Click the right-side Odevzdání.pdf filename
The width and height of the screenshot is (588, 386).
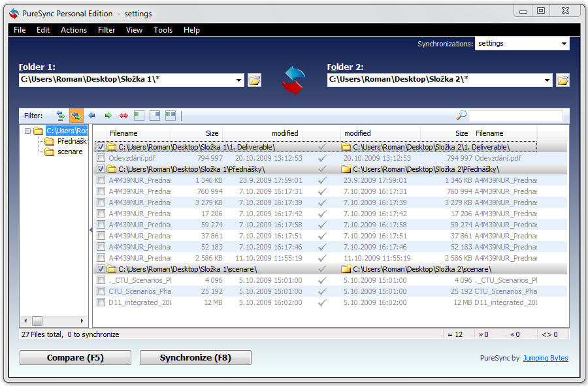coord(498,158)
